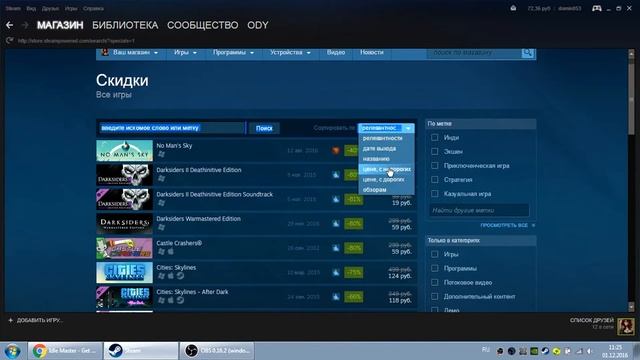Viewport: 640px width, 360px height.
Task: Go back with the left arrow
Action: (x=9, y=25)
